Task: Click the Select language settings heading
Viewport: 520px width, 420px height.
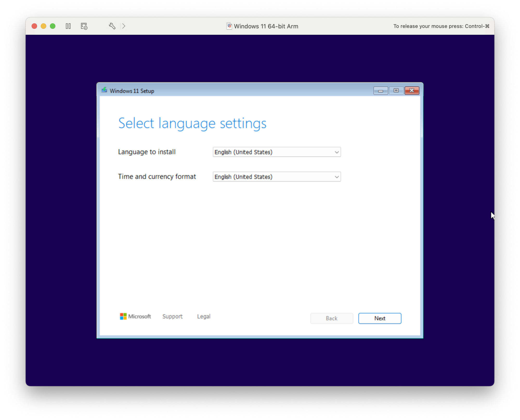Action: (192, 123)
